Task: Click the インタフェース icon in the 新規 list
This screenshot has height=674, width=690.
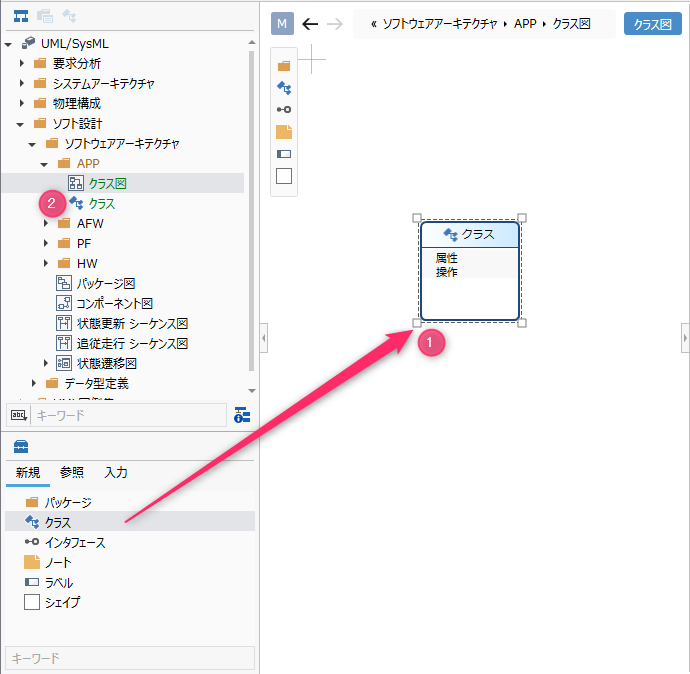Action: (32, 542)
